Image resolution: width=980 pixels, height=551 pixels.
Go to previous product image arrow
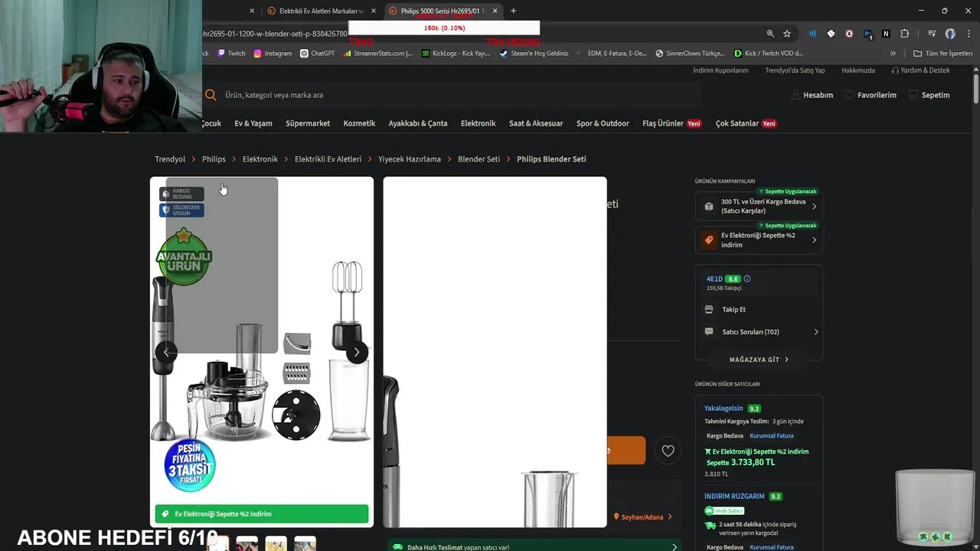click(166, 352)
